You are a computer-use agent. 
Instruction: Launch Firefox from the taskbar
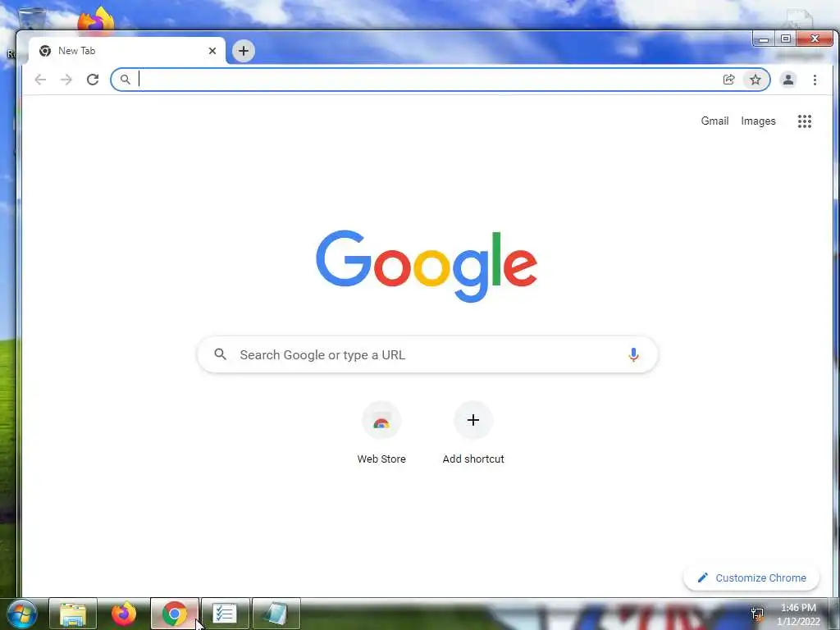pos(124,614)
